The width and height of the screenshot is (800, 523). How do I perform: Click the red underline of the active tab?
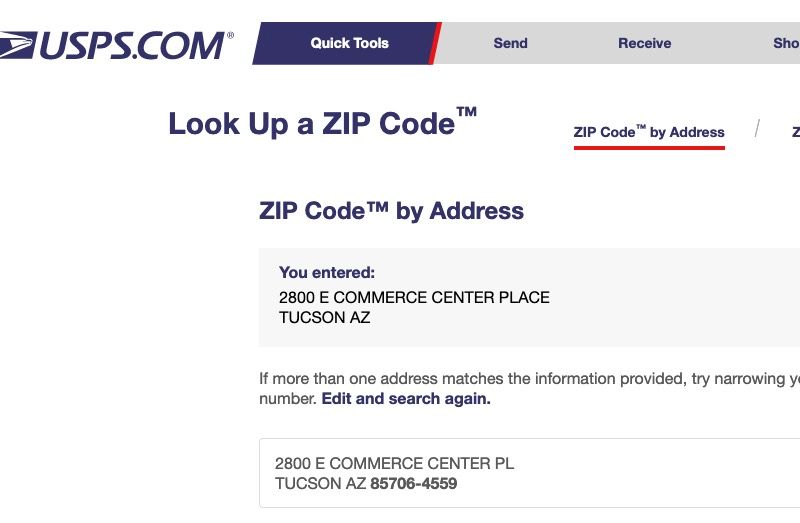coord(649,148)
